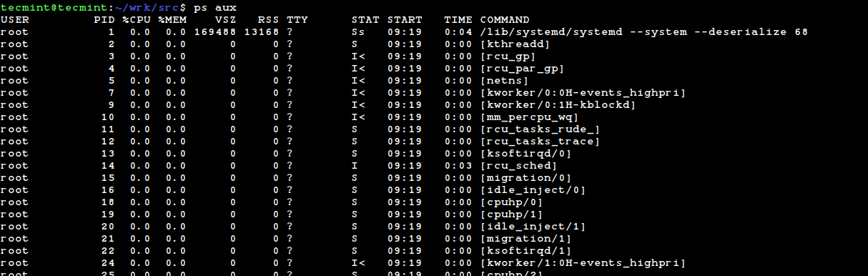This screenshot has width=868, height=276.
Task: Click the TIME column header
Action: pos(458,19)
